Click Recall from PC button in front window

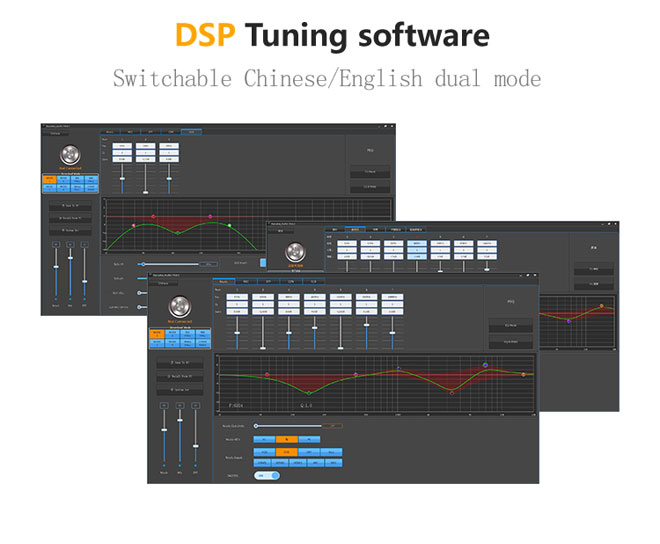pos(180,376)
